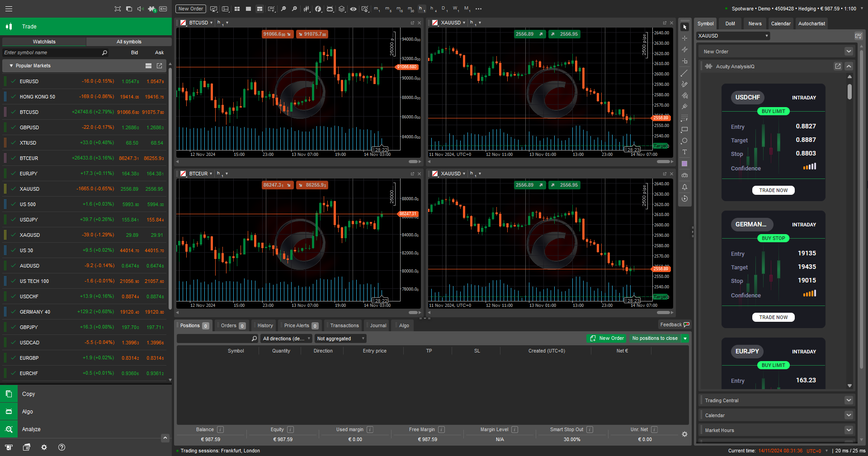This screenshot has width=868, height=456.
Task: Open XAUUSD symbol dropdown in right panel
Action: (733, 36)
